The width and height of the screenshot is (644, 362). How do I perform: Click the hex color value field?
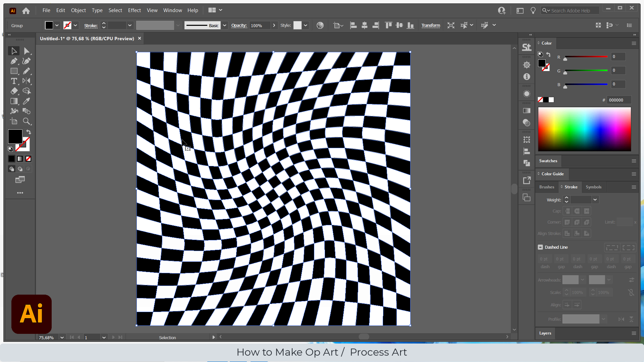[619, 100]
